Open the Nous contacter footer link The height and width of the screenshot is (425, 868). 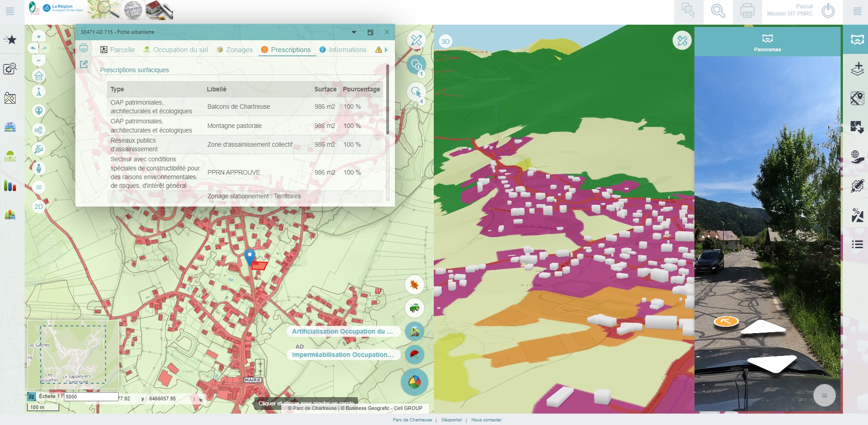[486, 420]
